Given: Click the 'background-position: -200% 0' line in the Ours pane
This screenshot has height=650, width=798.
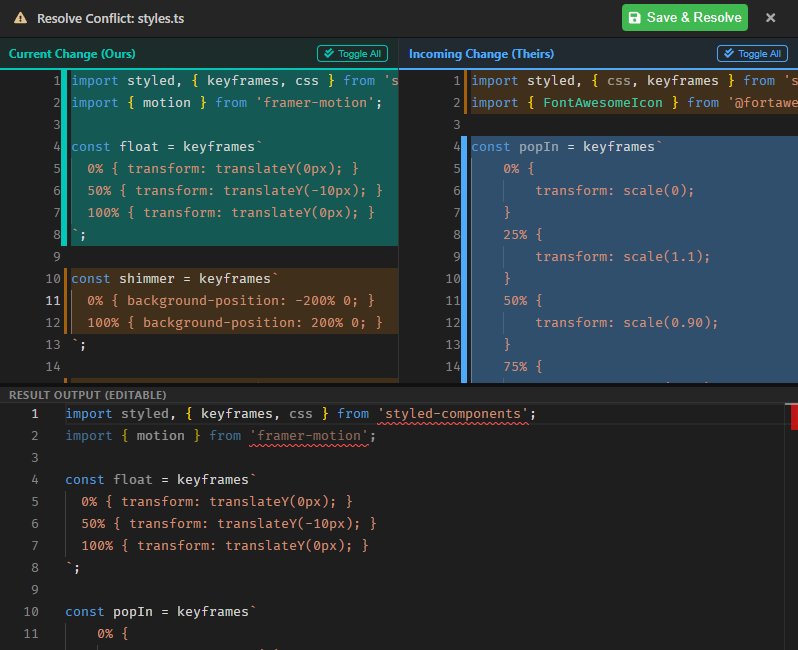Looking at the screenshot, I should [x=231, y=301].
